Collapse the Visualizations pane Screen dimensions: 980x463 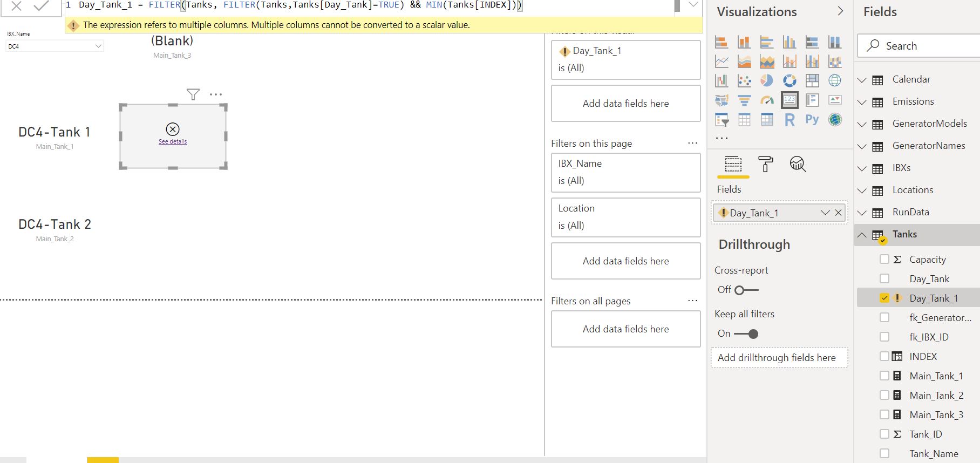tap(840, 11)
